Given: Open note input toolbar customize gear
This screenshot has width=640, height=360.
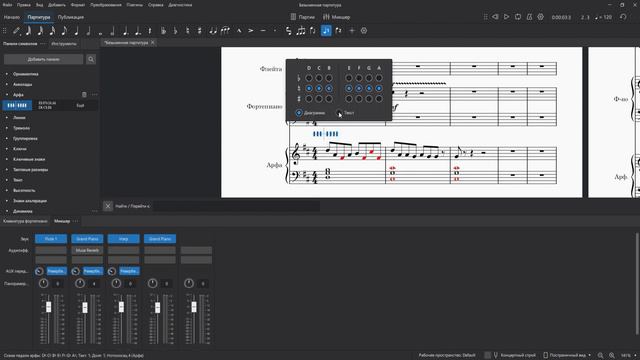Looking at the screenshot, I should tap(364, 31).
